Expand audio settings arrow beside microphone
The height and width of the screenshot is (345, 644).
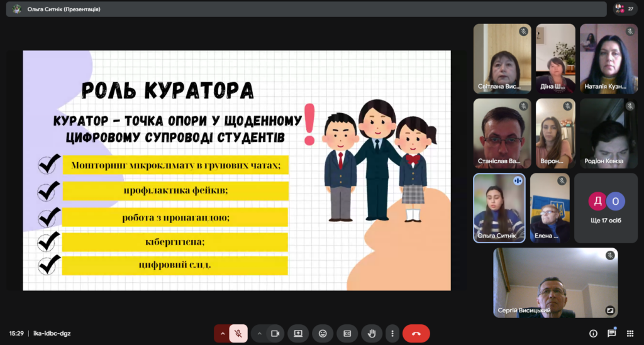[223, 333]
